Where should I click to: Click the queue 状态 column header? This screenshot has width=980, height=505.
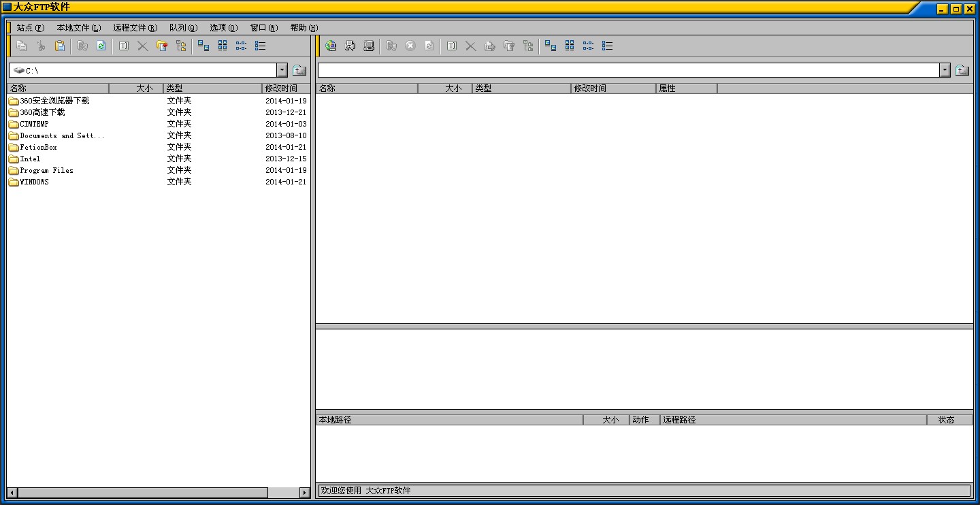pyautogui.click(x=950, y=420)
